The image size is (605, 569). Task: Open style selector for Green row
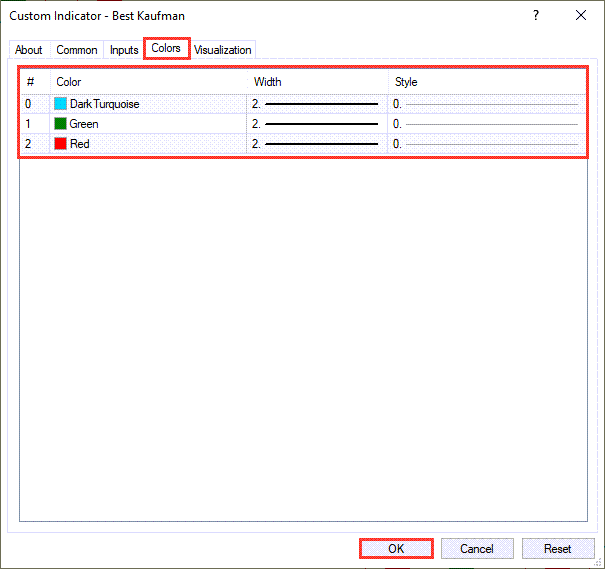click(487, 124)
